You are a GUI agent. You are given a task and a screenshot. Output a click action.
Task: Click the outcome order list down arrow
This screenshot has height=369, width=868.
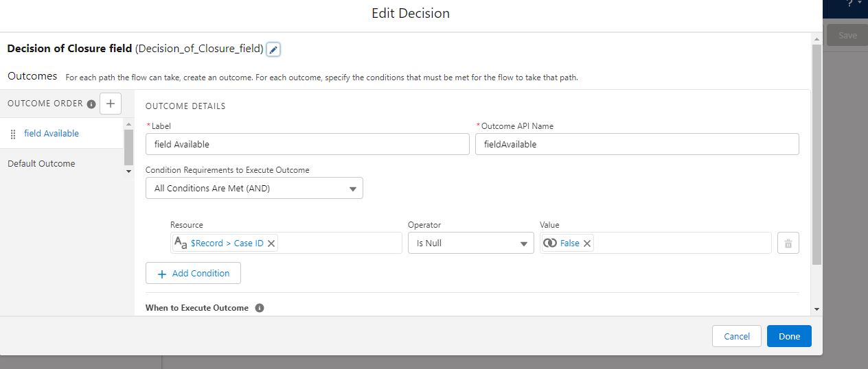(128, 171)
